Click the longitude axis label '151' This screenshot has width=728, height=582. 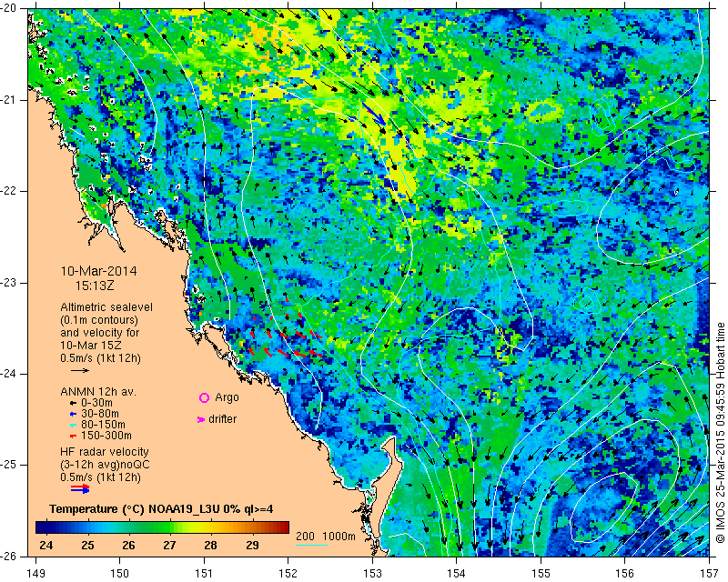[x=204, y=574]
